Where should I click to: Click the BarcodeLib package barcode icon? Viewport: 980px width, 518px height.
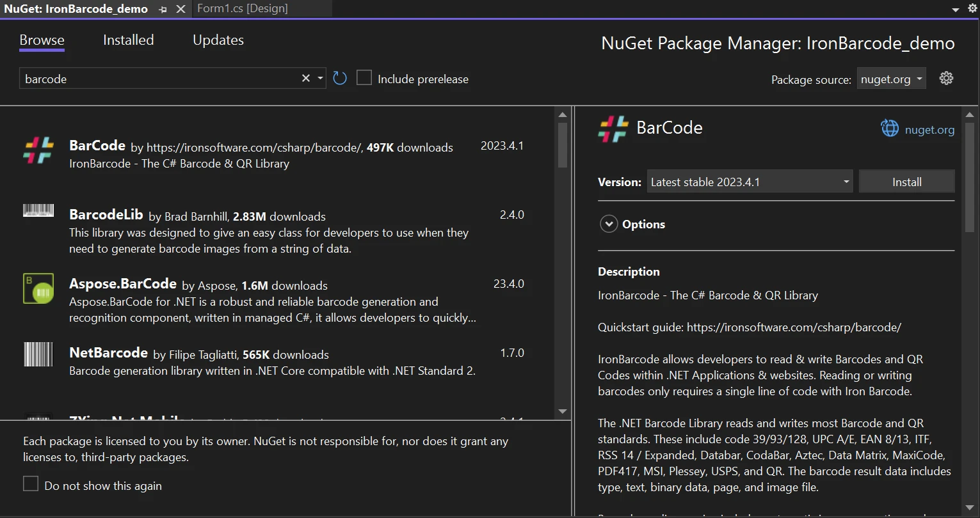38,210
